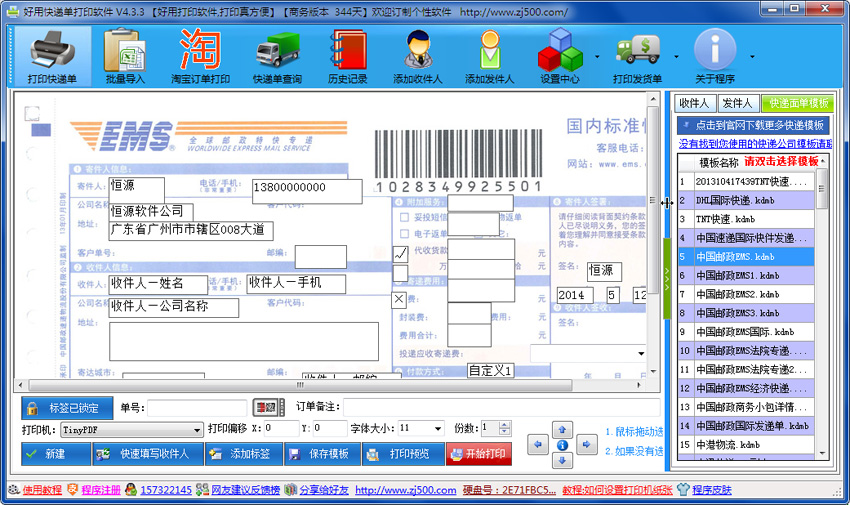Expand dropdown arrow next to 打印发货单
Screen dimensions: 850x505
coord(676,56)
